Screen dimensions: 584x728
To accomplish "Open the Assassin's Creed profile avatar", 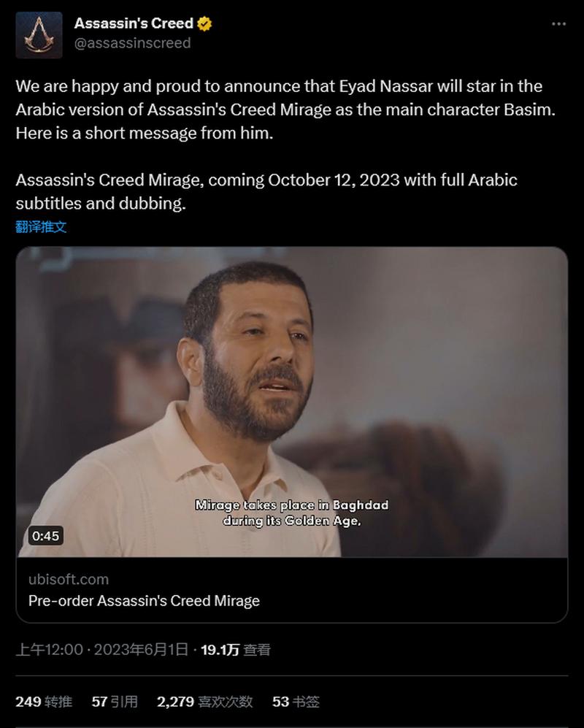I will click(39, 35).
